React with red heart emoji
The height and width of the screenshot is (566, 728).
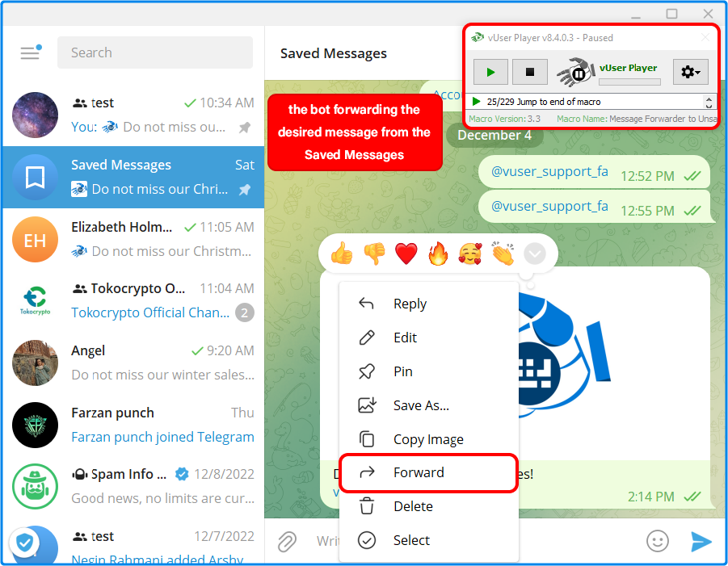(406, 254)
